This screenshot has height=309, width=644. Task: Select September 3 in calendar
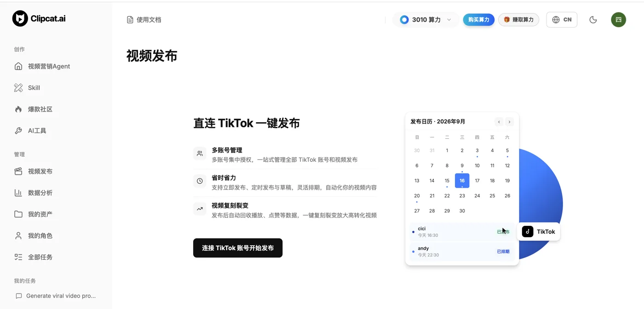coord(477,150)
